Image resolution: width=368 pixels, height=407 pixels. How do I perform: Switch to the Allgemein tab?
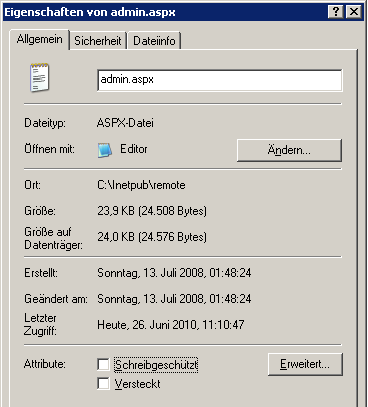click(39, 39)
